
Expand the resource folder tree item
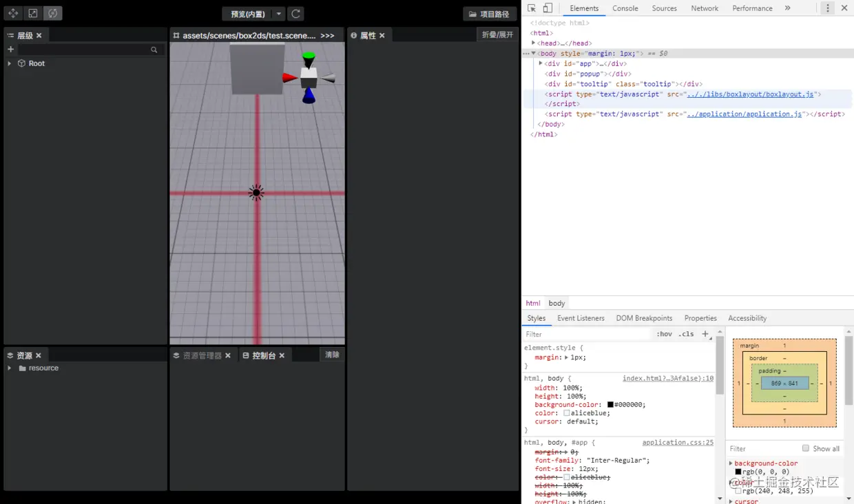(10, 368)
